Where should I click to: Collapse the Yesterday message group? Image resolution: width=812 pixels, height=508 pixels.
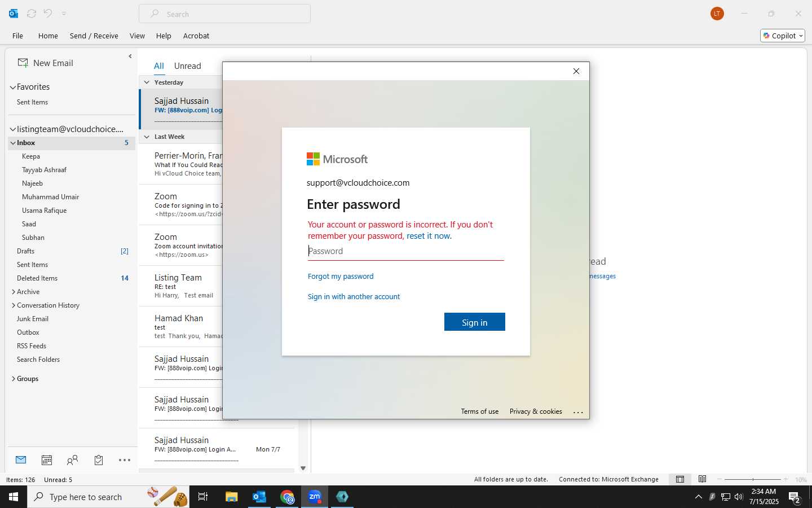[147, 82]
